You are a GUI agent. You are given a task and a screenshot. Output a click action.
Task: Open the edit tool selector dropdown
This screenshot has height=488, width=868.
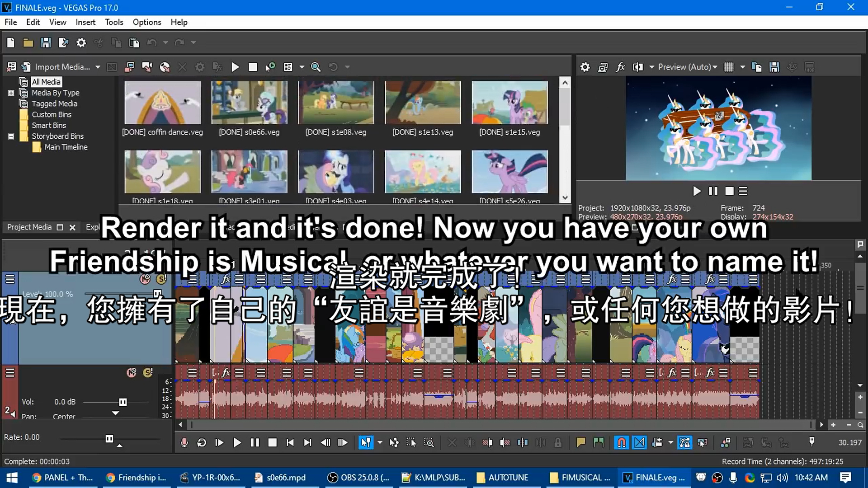click(380, 442)
